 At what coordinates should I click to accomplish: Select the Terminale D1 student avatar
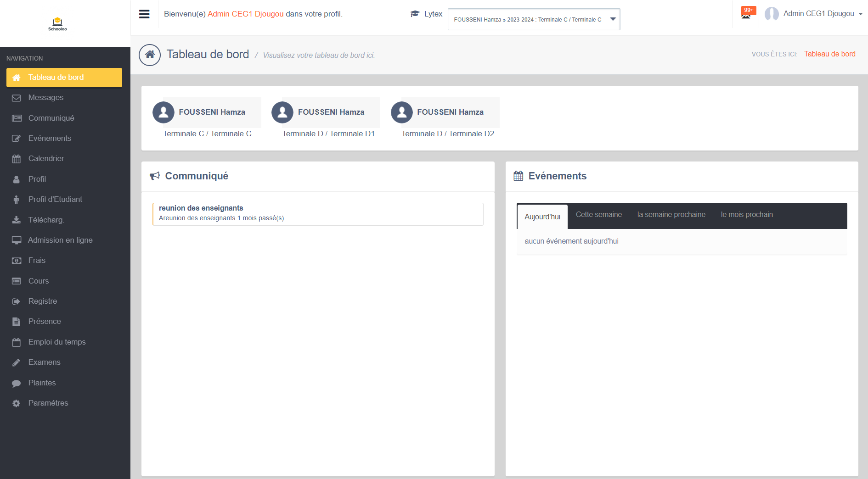[282, 112]
